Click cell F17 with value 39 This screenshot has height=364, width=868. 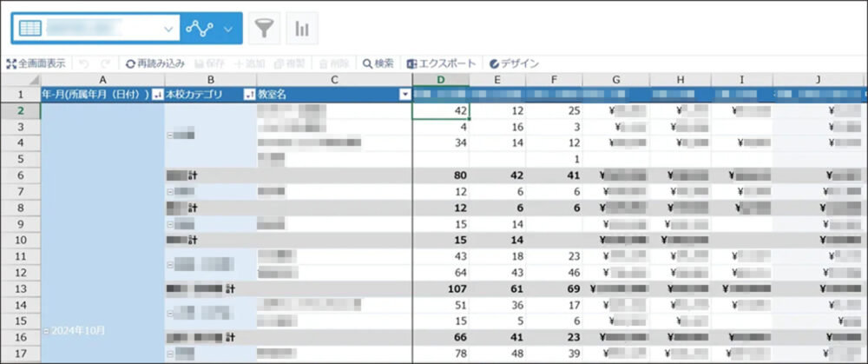(554, 353)
